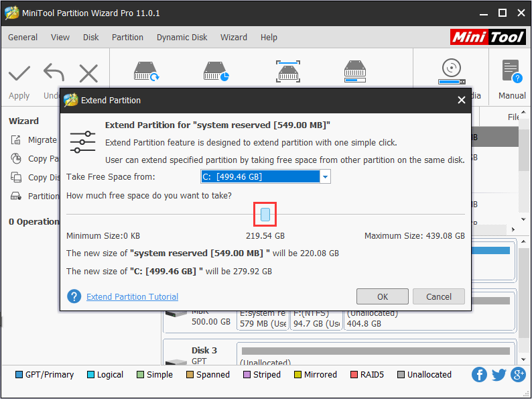532x399 pixels.
Task: Close the Extend Partition dialog
Action: (461, 100)
